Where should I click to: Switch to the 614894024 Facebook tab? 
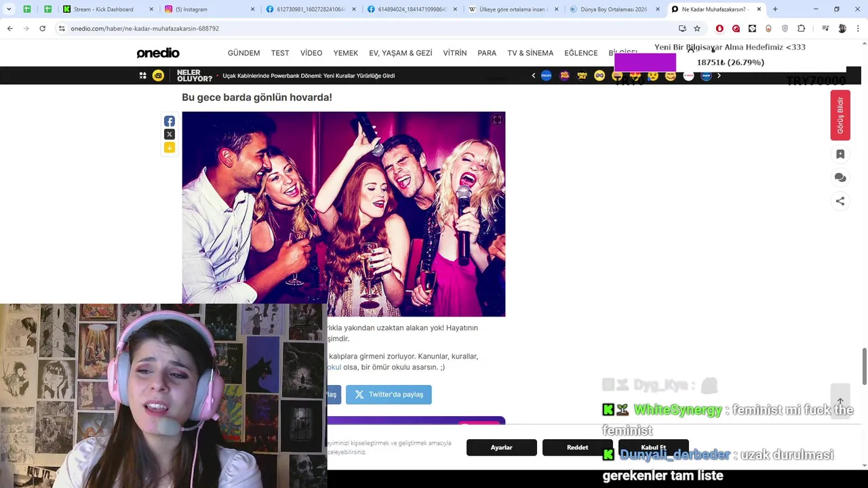click(x=414, y=9)
